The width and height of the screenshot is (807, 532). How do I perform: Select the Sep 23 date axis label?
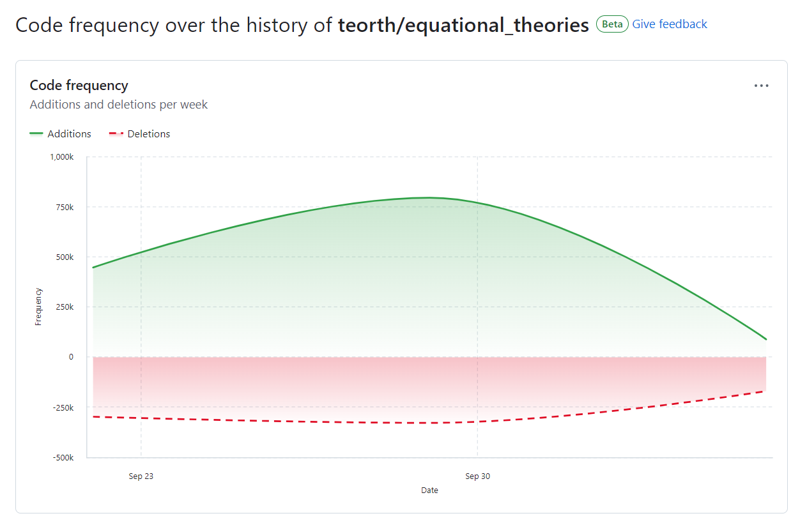[x=141, y=476]
